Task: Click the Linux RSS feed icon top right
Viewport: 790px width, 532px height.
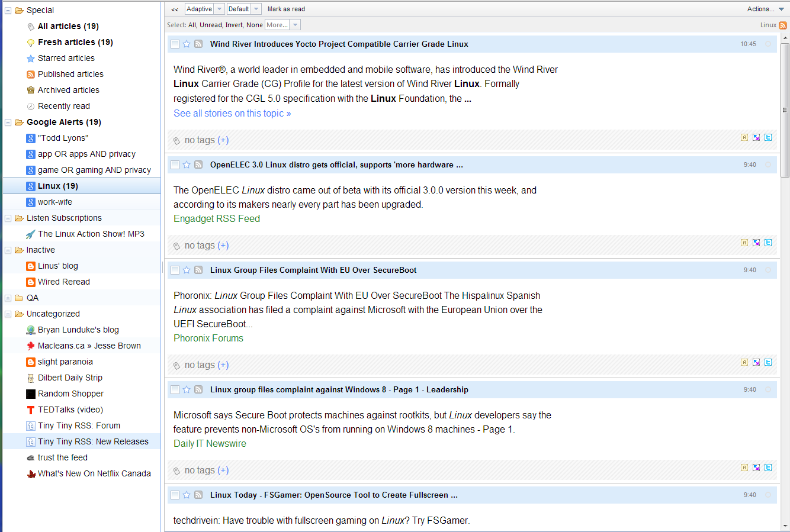Action: coord(783,25)
